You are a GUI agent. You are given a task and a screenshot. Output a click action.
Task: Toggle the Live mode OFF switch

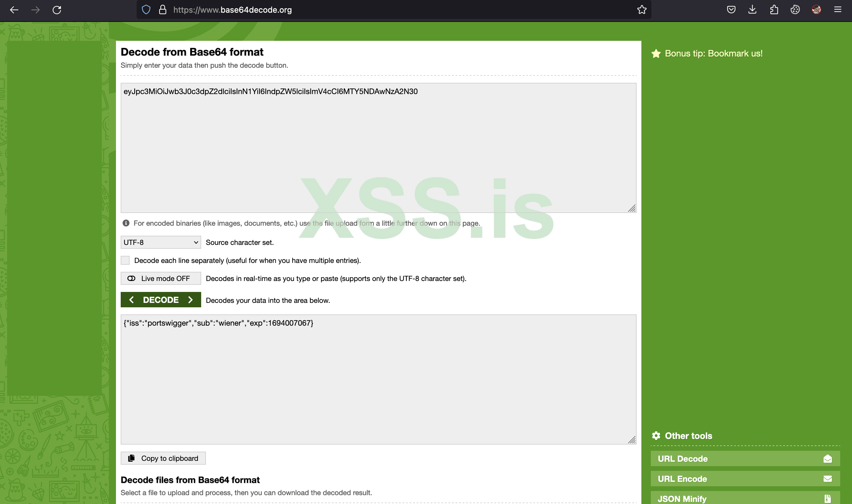161,279
